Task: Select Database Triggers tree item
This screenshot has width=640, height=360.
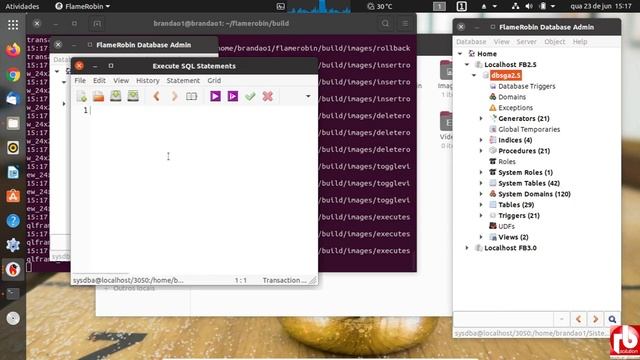Action: coord(527,86)
